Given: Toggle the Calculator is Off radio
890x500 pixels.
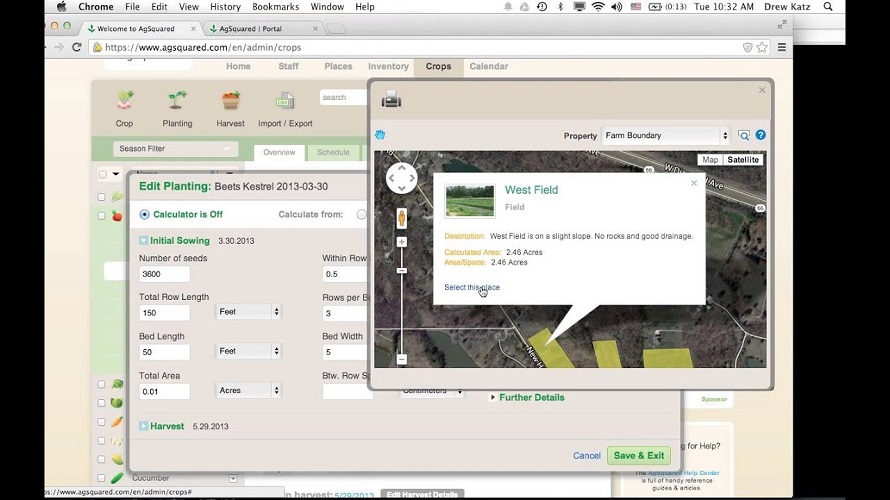Looking at the screenshot, I should pyautogui.click(x=144, y=214).
